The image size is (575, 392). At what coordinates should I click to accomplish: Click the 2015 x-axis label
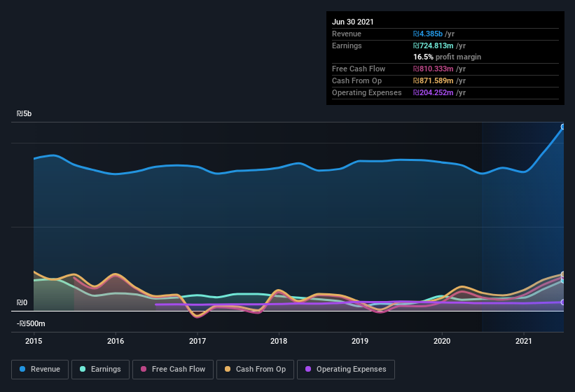pos(34,341)
